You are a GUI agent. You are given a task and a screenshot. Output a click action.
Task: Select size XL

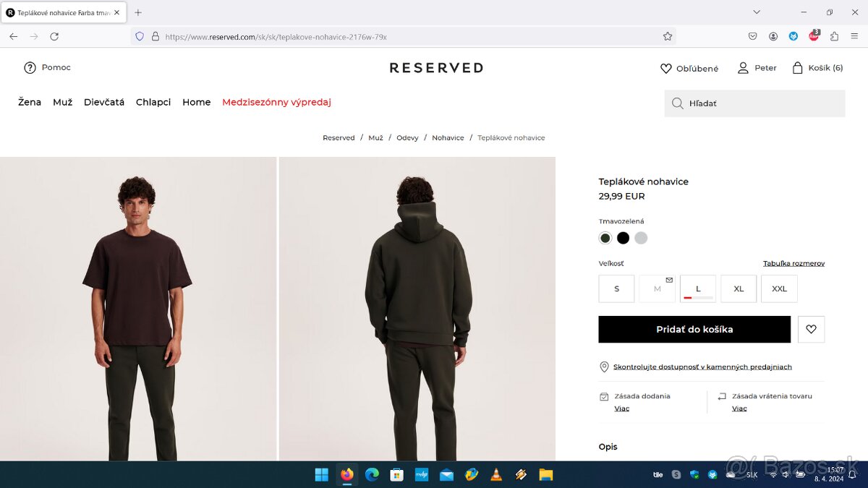pos(739,288)
